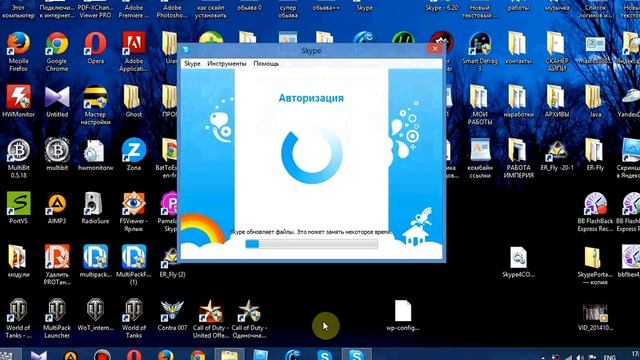
Task: Open the wp-config... file on the desktop
Action: tap(402, 315)
